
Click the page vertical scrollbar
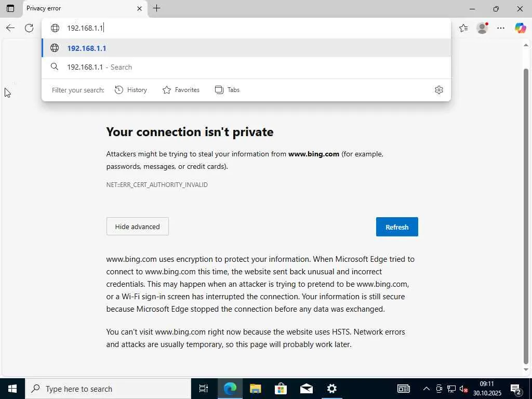coord(526,208)
